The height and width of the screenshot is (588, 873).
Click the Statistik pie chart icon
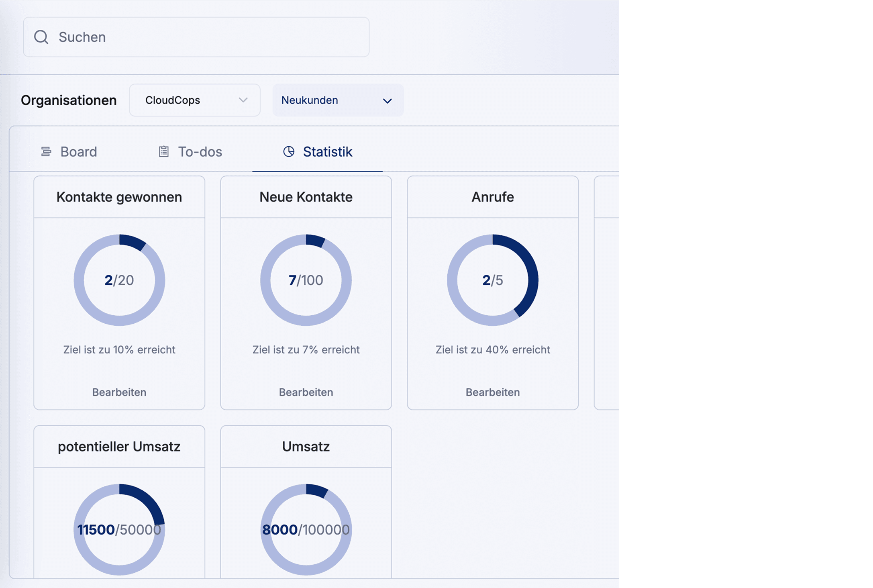click(289, 152)
